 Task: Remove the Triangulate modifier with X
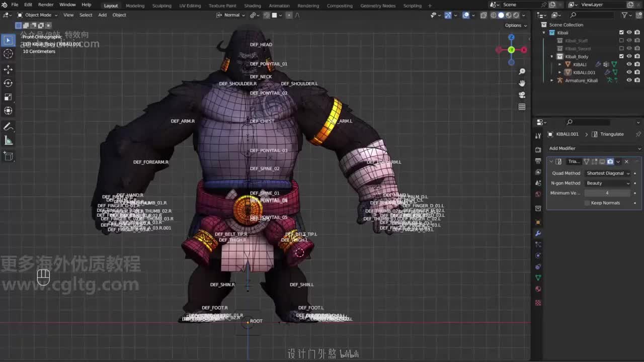(x=626, y=161)
